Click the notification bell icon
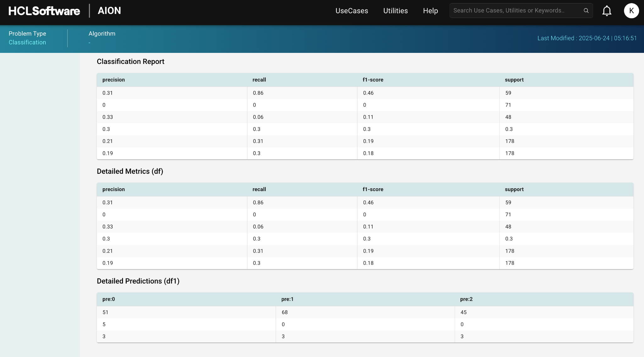Viewport: 644px width, 357px height. point(607,11)
